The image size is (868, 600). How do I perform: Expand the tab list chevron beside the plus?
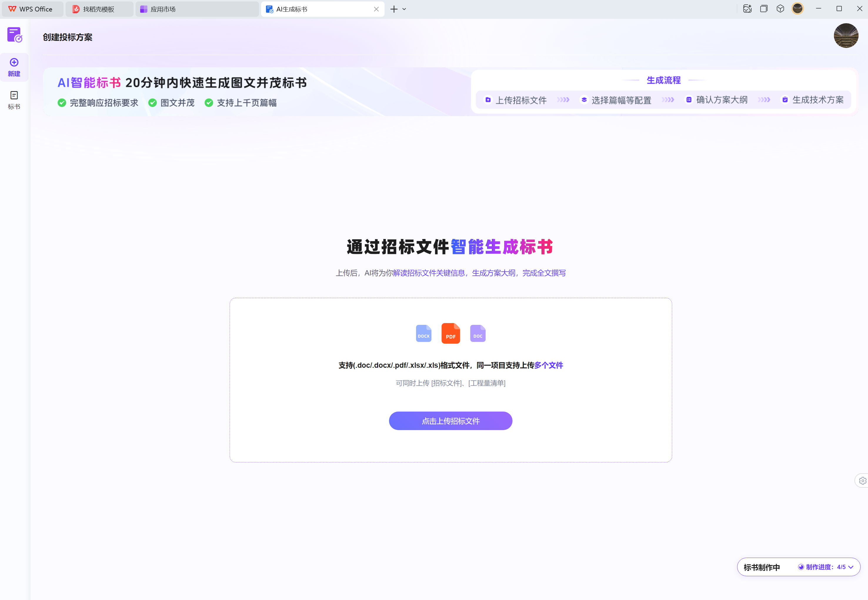point(404,9)
